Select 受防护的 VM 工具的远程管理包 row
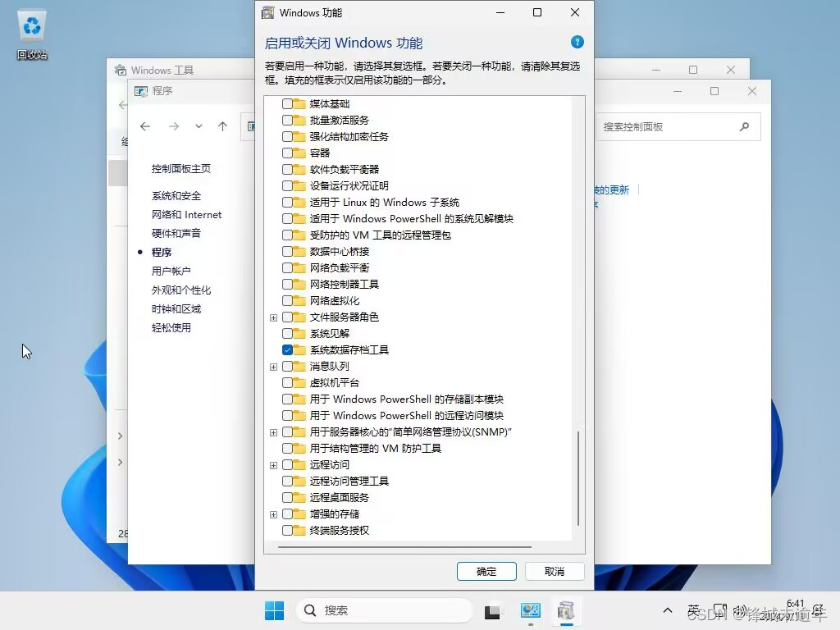This screenshot has width=840, height=630. pos(380,235)
